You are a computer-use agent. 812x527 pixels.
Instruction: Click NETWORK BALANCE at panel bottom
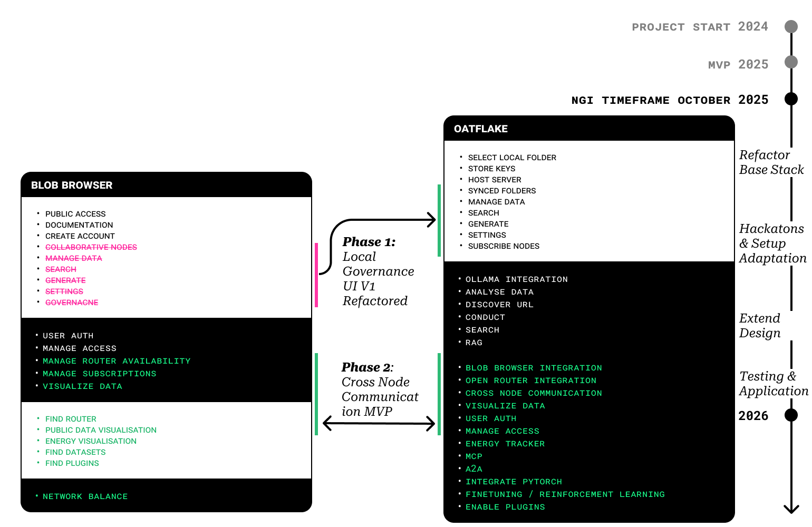click(85, 496)
